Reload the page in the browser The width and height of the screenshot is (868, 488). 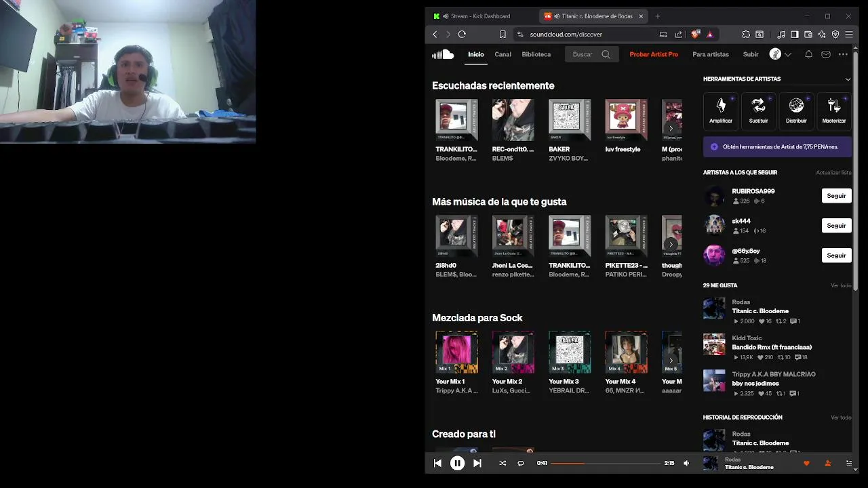tap(462, 34)
